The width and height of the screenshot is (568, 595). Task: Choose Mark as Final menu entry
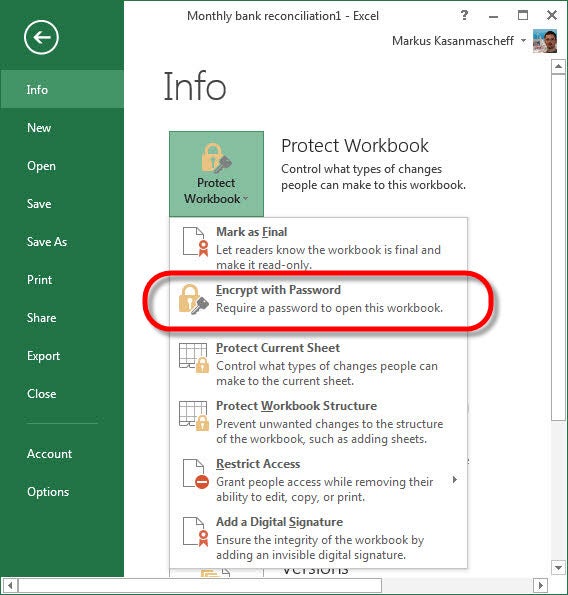pos(318,247)
